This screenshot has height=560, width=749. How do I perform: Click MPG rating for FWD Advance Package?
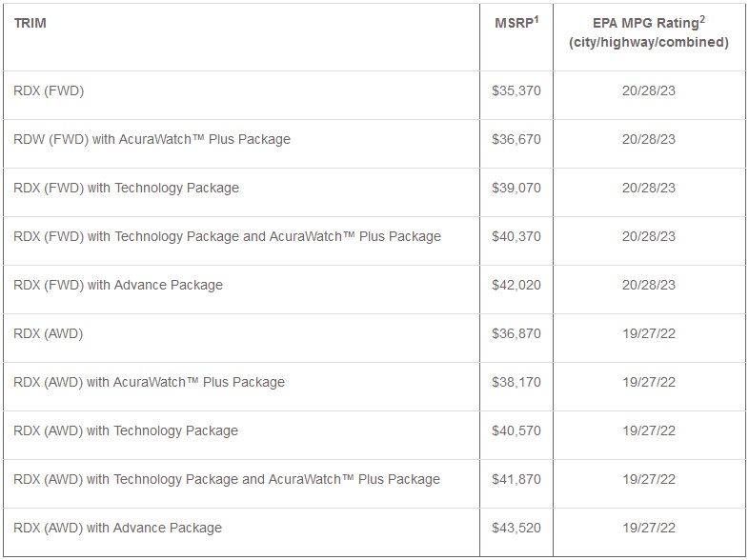[648, 285]
